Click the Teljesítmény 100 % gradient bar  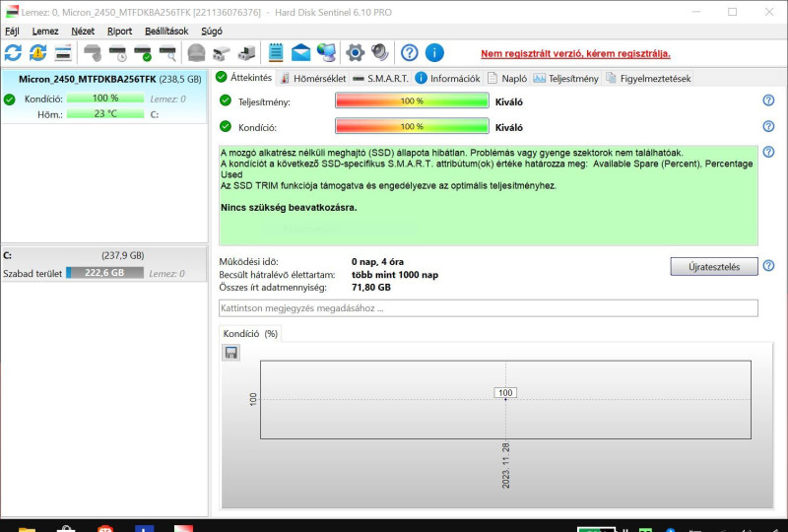click(412, 100)
